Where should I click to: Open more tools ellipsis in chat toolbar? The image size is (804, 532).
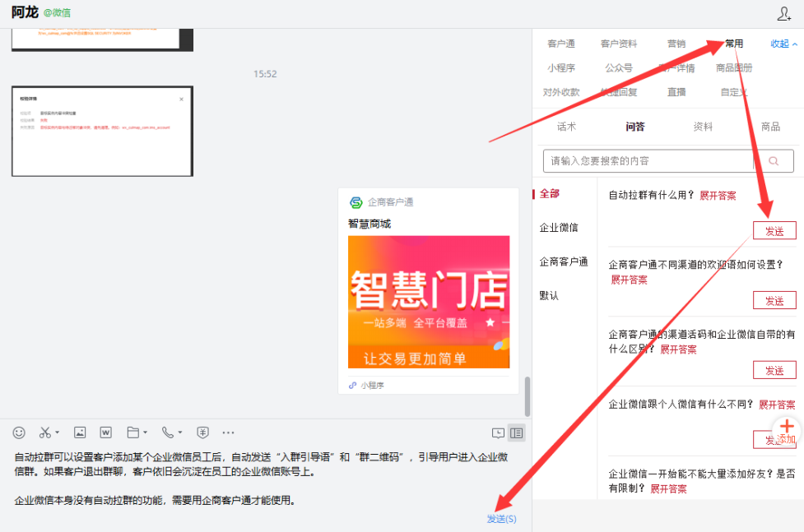click(x=228, y=433)
